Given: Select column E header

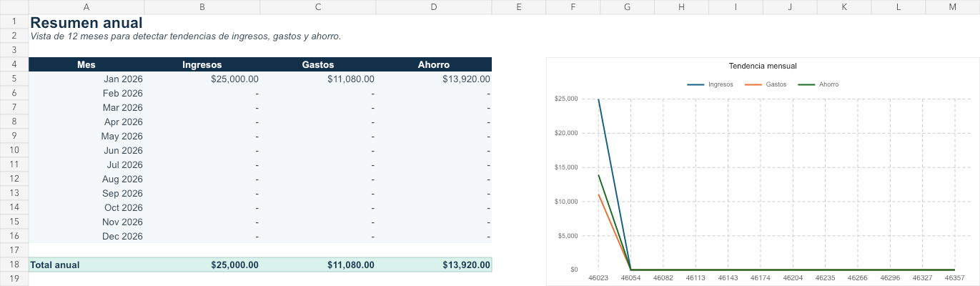Looking at the screenshot, I should pos(519,7).
